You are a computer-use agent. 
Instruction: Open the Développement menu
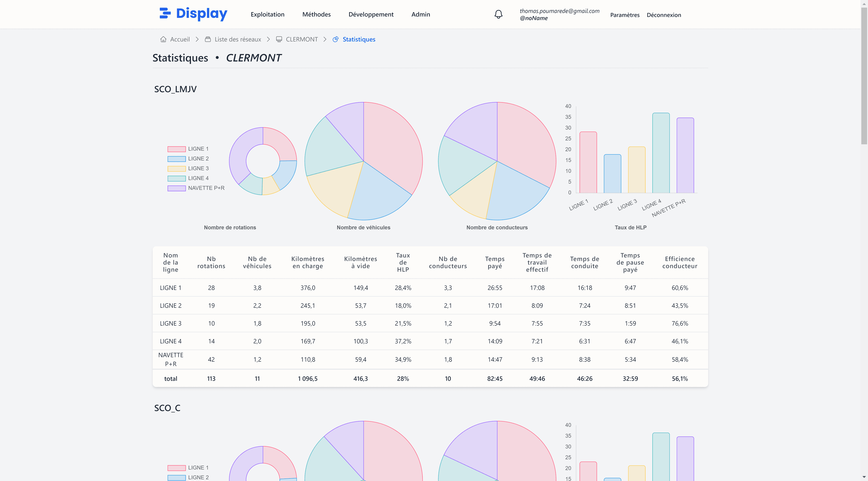coord(371,14)
